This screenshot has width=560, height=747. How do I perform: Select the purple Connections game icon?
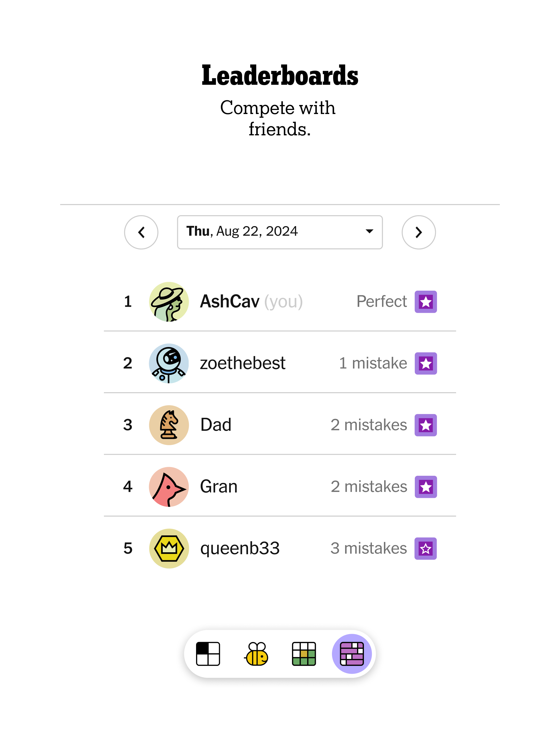352,654
